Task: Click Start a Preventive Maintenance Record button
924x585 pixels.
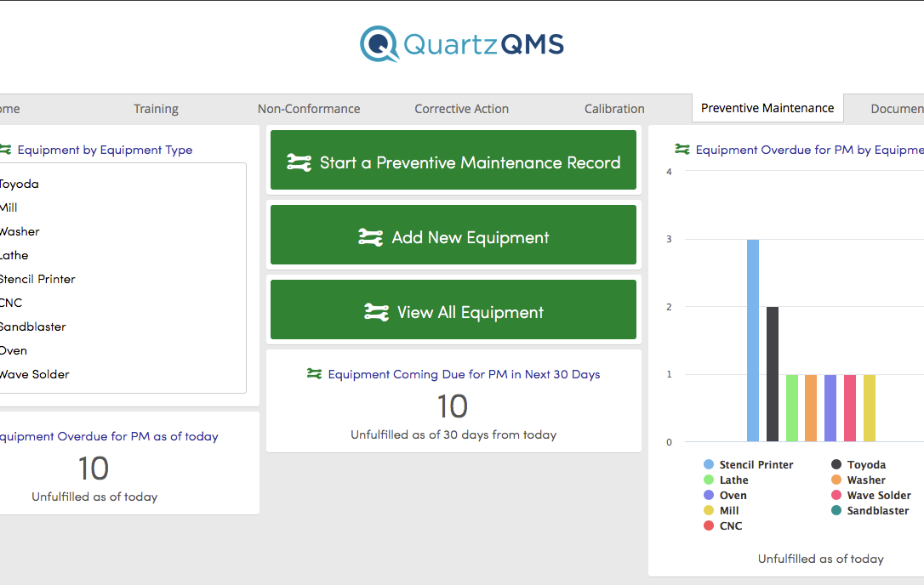Action: (453, 160)
